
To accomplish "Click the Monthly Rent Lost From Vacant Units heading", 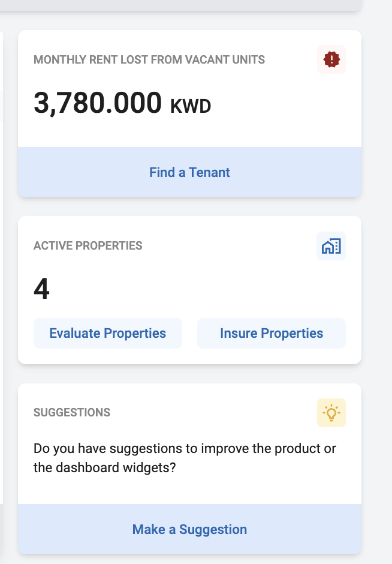I will [x=149, y=60].
